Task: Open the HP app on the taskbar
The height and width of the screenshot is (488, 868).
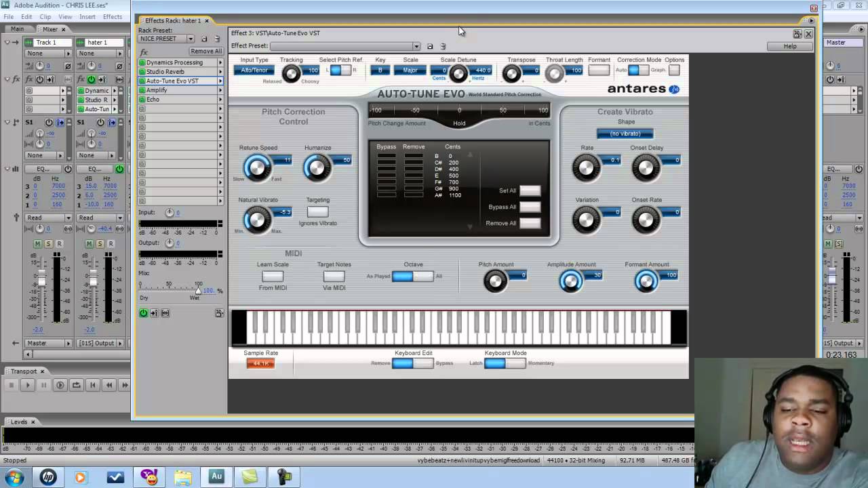Action: pos(47,476)
